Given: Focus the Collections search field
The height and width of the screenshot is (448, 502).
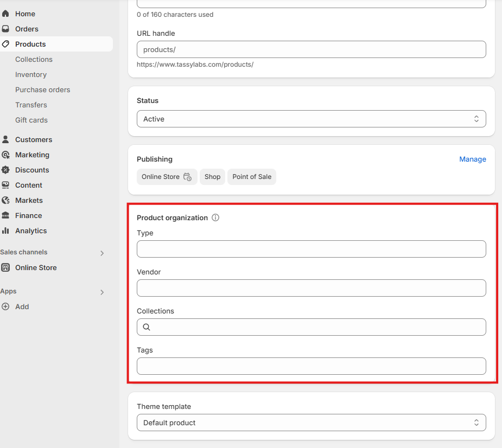Looking at the screenshot, I should [311, 327].
